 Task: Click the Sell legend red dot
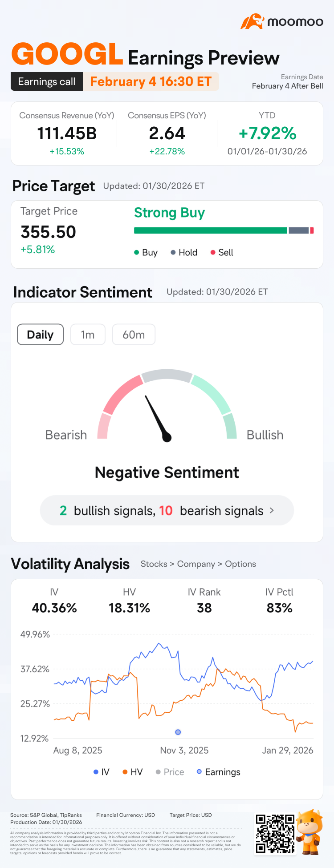(213, 252)
